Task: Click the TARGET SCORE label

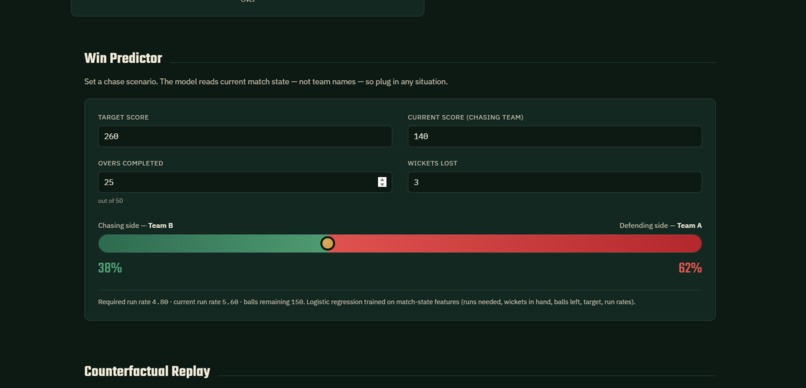Action: click(x=123, y=117)
